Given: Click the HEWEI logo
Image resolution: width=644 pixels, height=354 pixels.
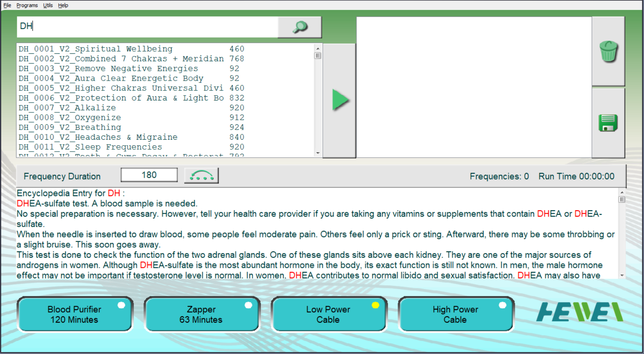Looking at the screenshot, I should click(579, 312).
